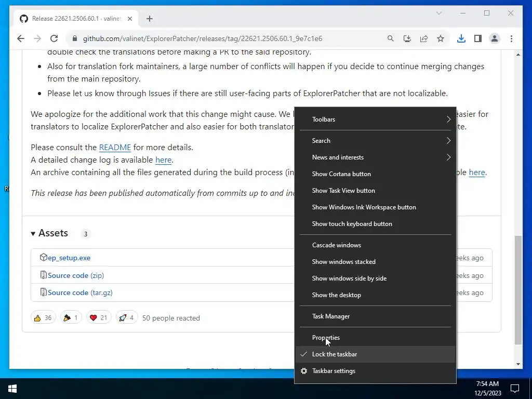532x399 pixels.
Task: Click the Assets count badge 3
Action: pyautogui.click(x=86, y=234)
